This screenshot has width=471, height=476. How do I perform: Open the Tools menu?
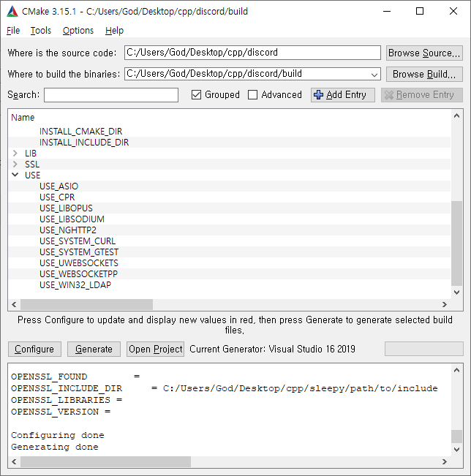point(41,31)
